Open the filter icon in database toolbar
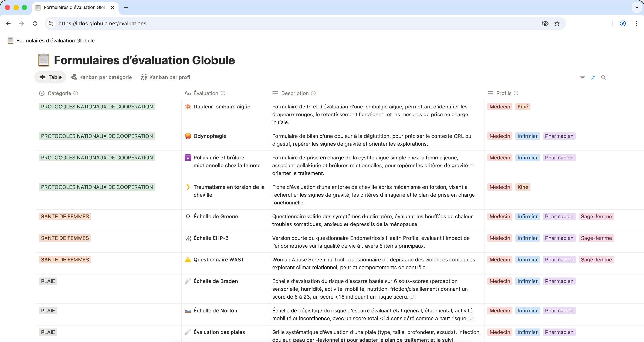The height and width of the screenshot is (342, 644). 582,78
